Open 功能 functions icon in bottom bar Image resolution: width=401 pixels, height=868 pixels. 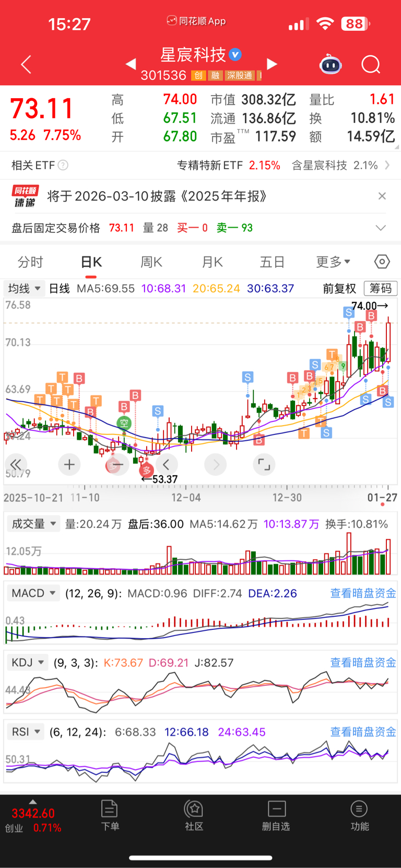click(x=359, y=815)
